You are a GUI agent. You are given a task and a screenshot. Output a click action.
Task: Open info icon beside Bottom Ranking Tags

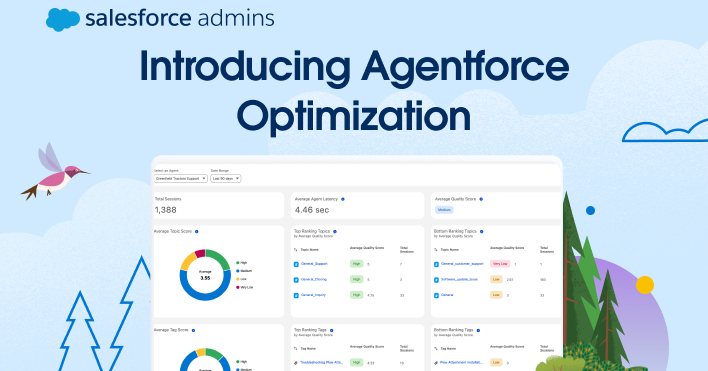478,330
